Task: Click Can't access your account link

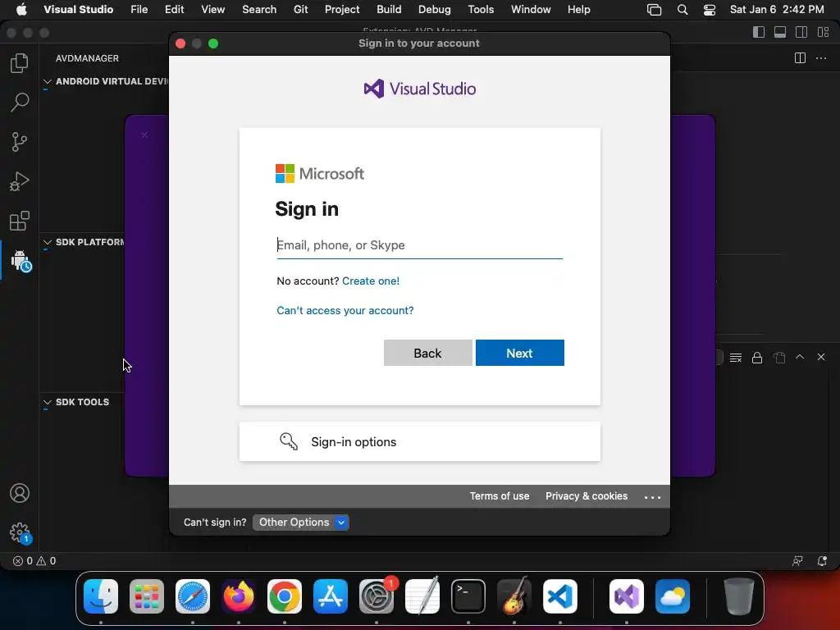Action: 345,311
